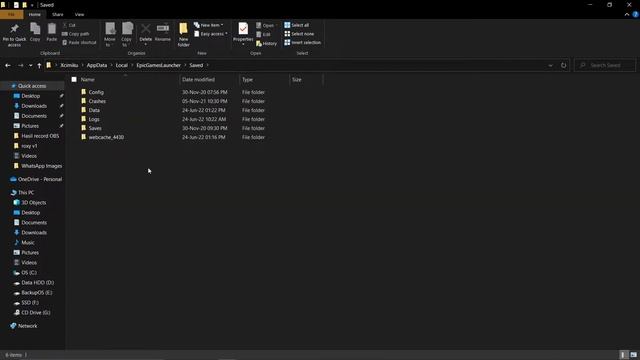Screen dimensions: 640x360
Task: Open Properties from ribbon
Action: coord(243,33)
